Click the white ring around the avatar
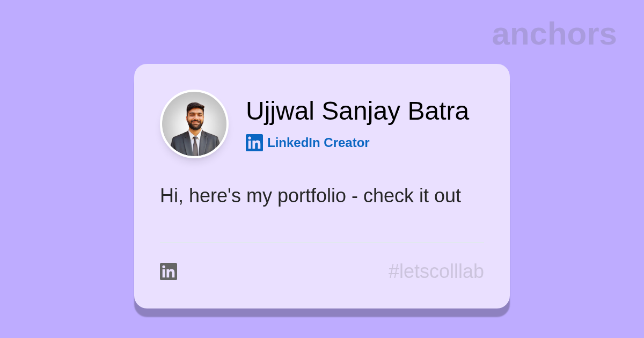 pyautogui.click(x=194, y=91)
